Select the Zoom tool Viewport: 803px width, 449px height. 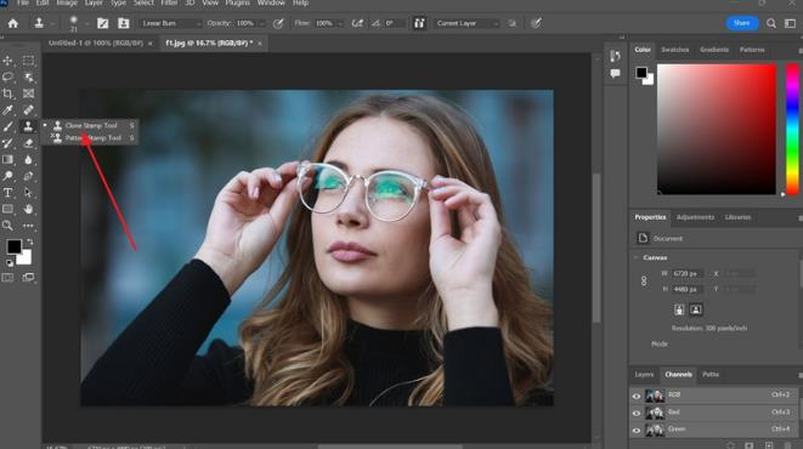[x=8, y=225]
